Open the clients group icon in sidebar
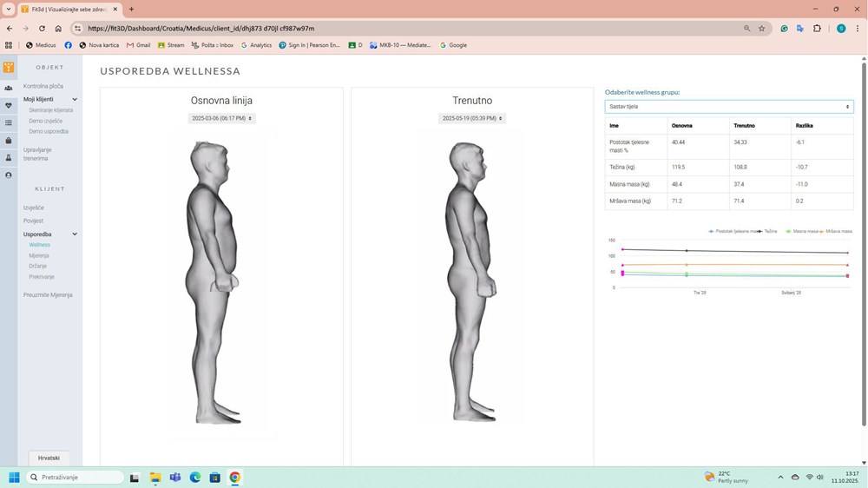 [9, 88]
